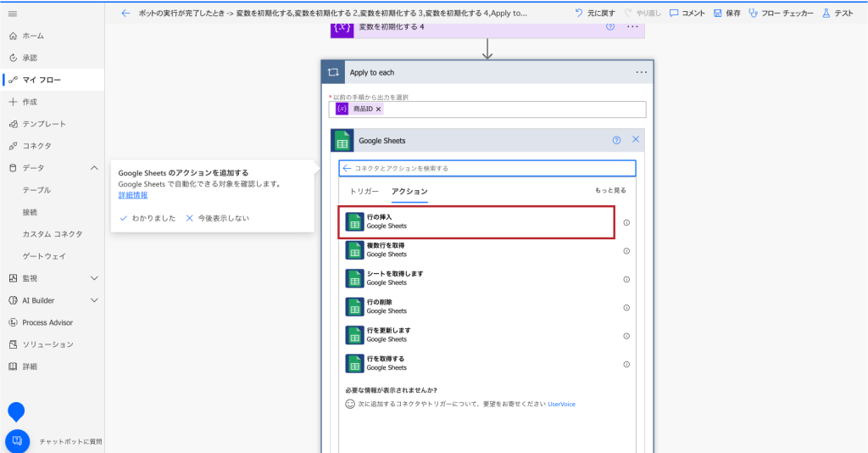Open コメント in the top toolbar
Viewport: 868px width, 453px height.
687,14
